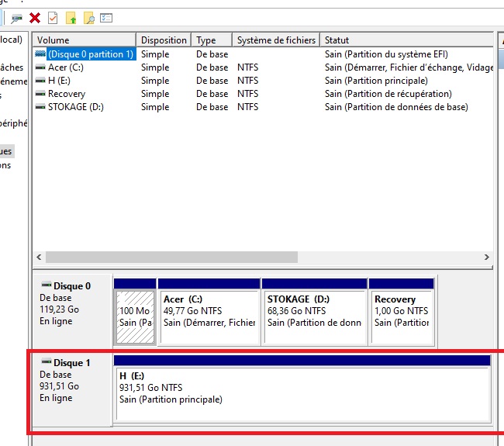504x446 pixels.
Task: Select the H (E:) 931,51 Go partition block
Action: click(x=302, y=393)
